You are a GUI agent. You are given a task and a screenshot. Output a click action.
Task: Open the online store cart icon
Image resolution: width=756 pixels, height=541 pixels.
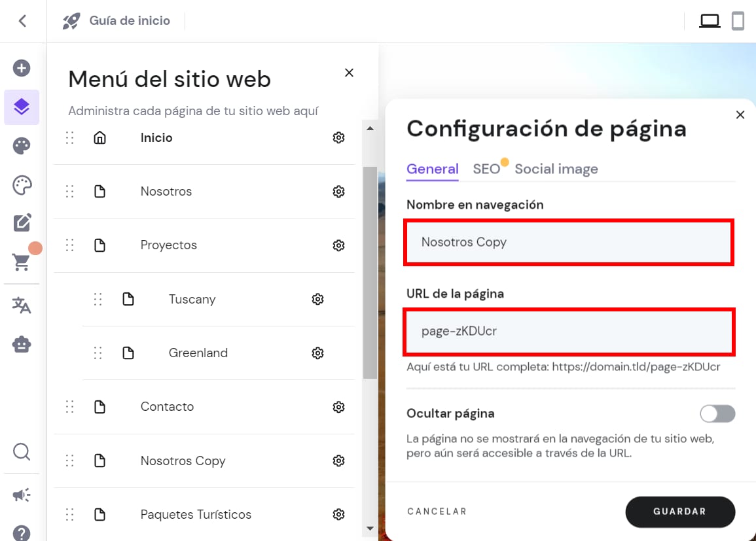[22, 262]
